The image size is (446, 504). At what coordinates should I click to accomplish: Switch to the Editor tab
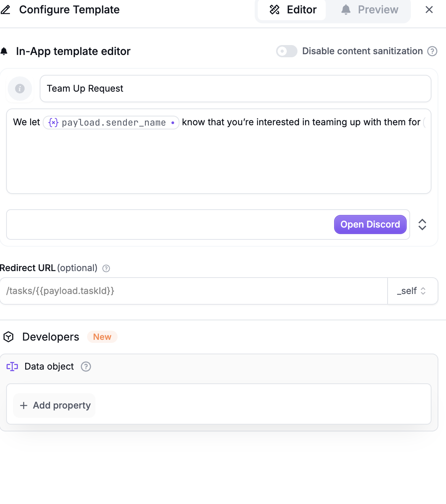292,10
